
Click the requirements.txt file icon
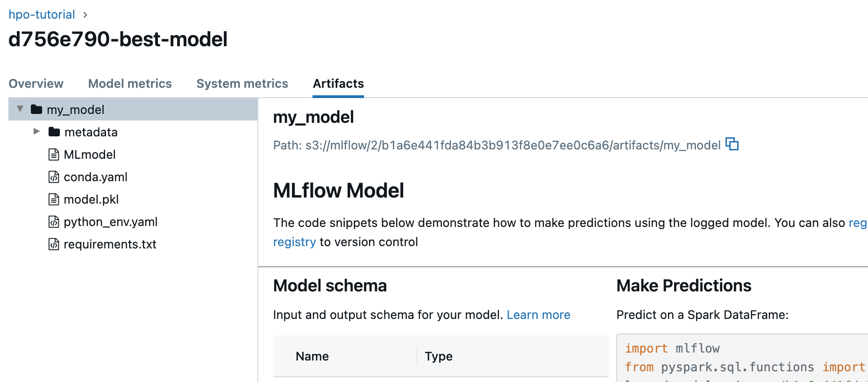coord(54,244)
